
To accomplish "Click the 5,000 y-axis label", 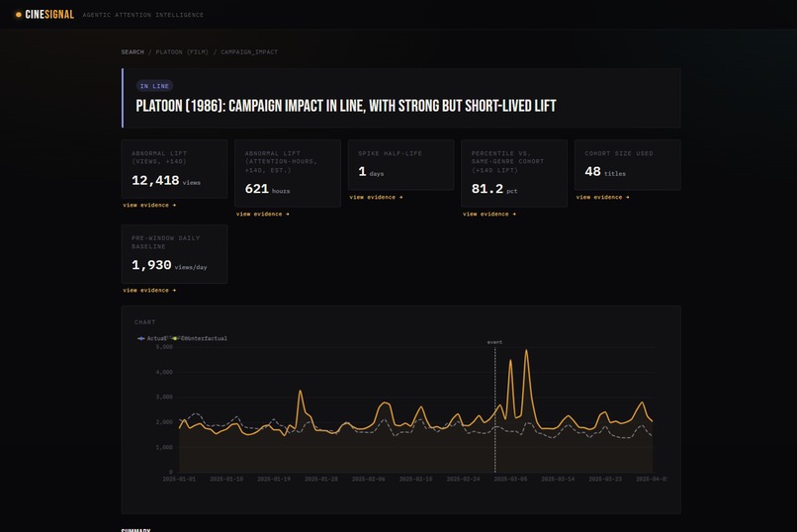I will 164,347.
